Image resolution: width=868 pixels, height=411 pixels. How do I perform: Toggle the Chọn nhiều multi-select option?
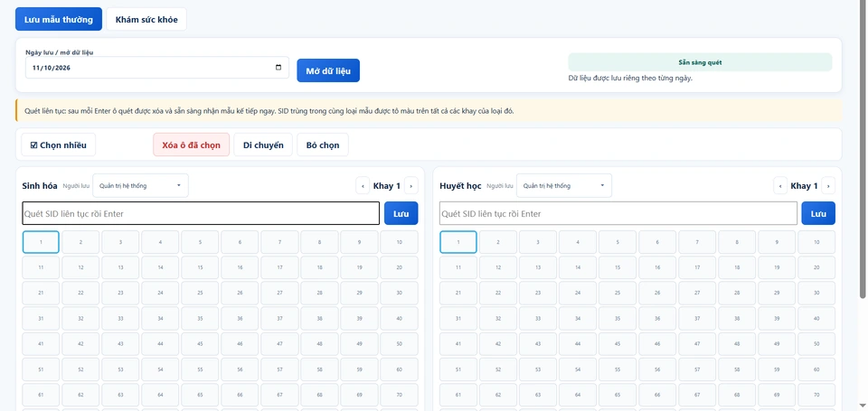[x=58, y=145]
